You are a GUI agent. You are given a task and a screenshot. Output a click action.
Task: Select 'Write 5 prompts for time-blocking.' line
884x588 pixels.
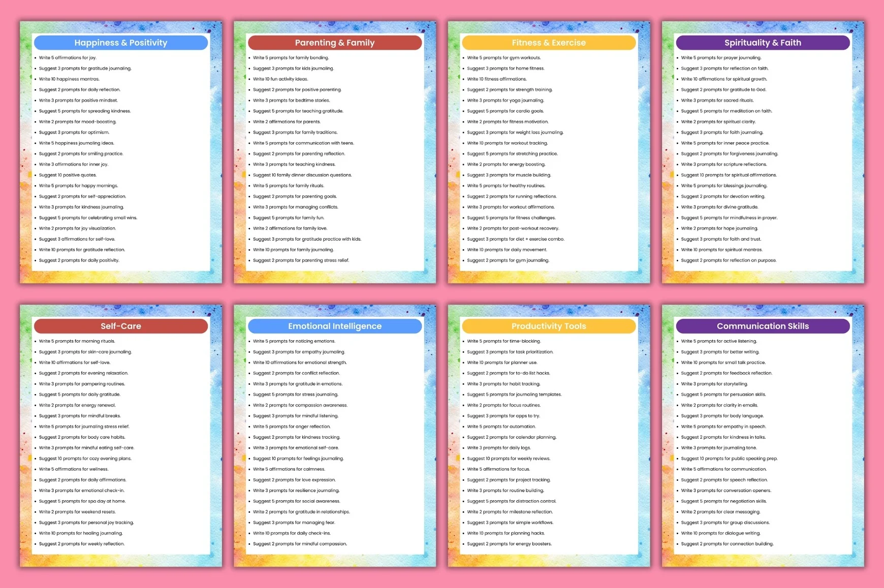tap(504, 341)
